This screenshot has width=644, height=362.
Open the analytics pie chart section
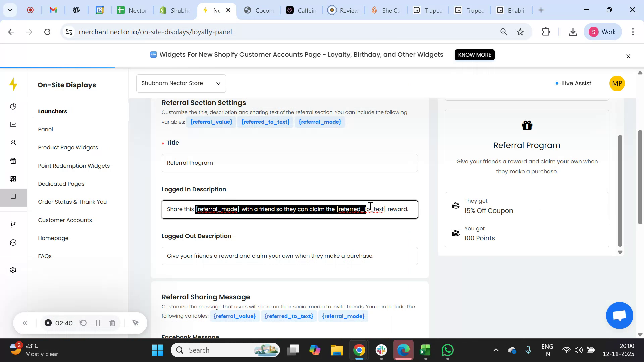coord(13,107)
